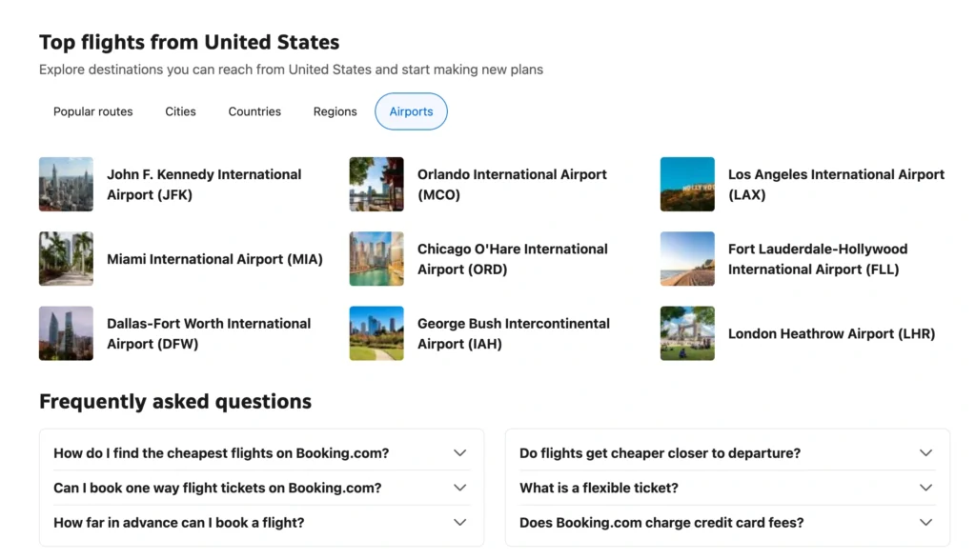Viewport: 976px width, 560px height.
Task: Open the JFK airport city thumbnail
Action: 66,184
